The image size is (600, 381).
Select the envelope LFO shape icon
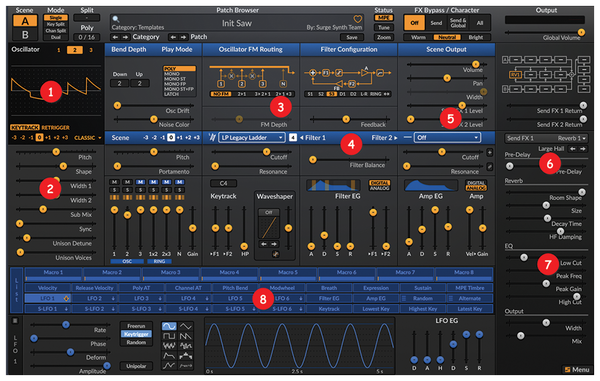[x=169, y=356]
